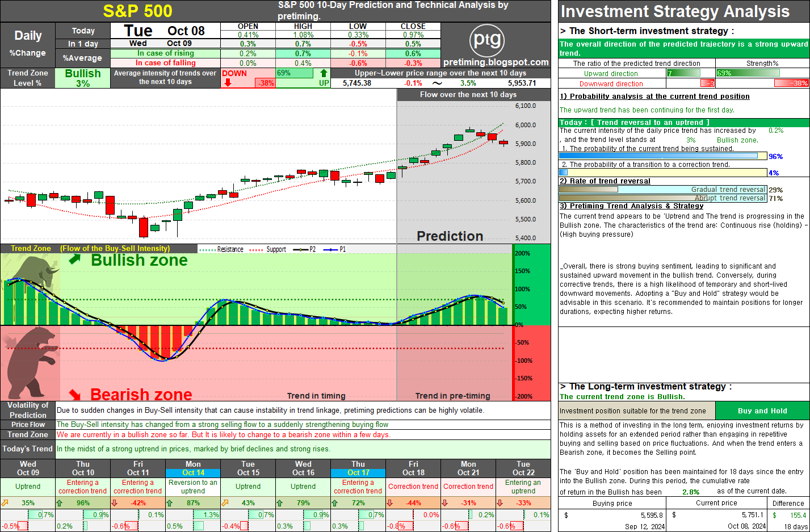Viewport: 810px width, 532px height.
Task: Click the green arrow beside 87%
Action: click(169, 503)
